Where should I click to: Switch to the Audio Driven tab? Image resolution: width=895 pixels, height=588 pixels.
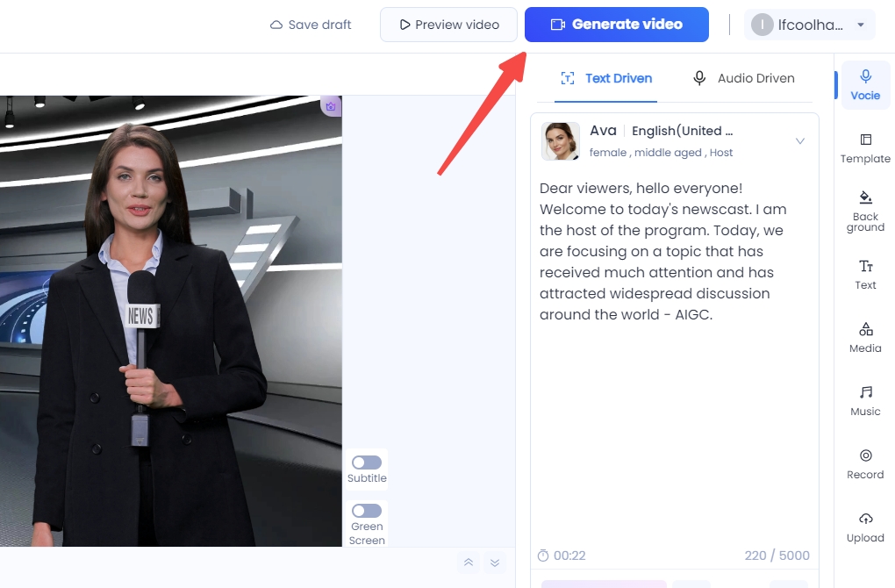pos(743,78)
